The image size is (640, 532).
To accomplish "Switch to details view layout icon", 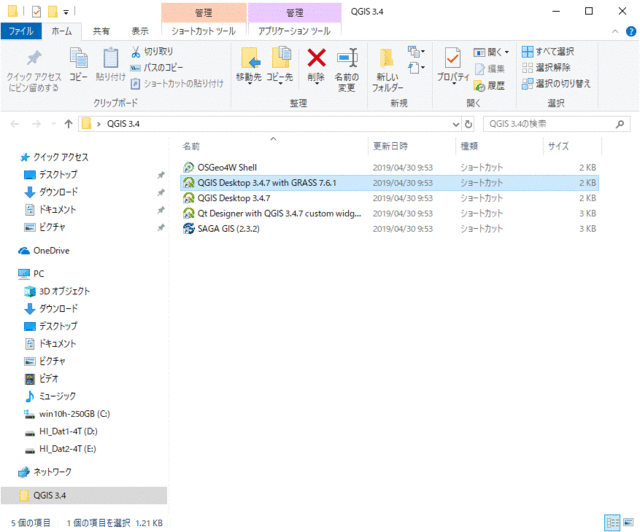I will click(x=612, y=523).
